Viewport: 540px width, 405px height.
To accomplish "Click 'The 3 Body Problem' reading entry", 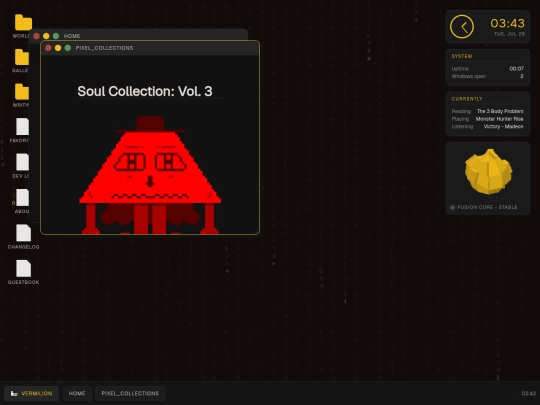I will [x=500, y=111].
